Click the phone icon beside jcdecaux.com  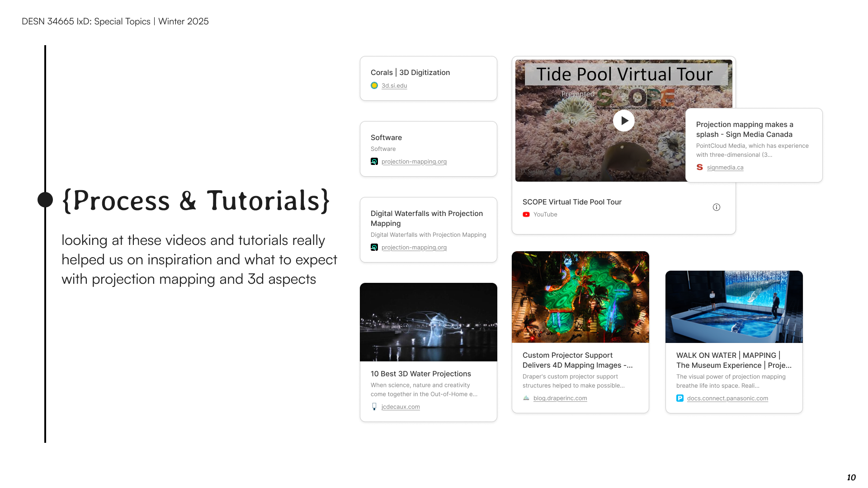373,407
